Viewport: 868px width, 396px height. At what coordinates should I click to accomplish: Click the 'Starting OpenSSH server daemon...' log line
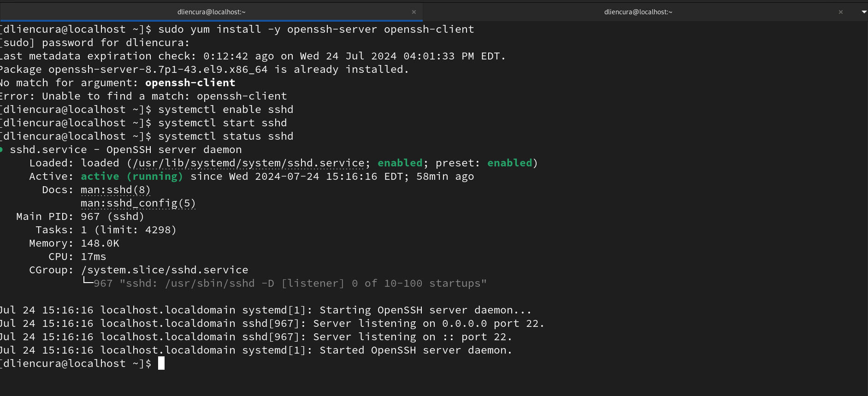pos(266,310)
